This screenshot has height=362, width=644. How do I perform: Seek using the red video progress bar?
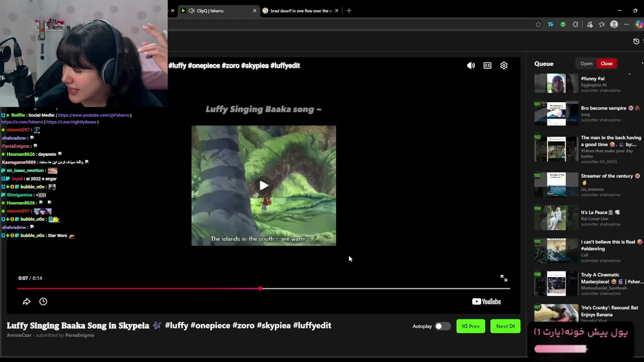click(x=264, y=289)
